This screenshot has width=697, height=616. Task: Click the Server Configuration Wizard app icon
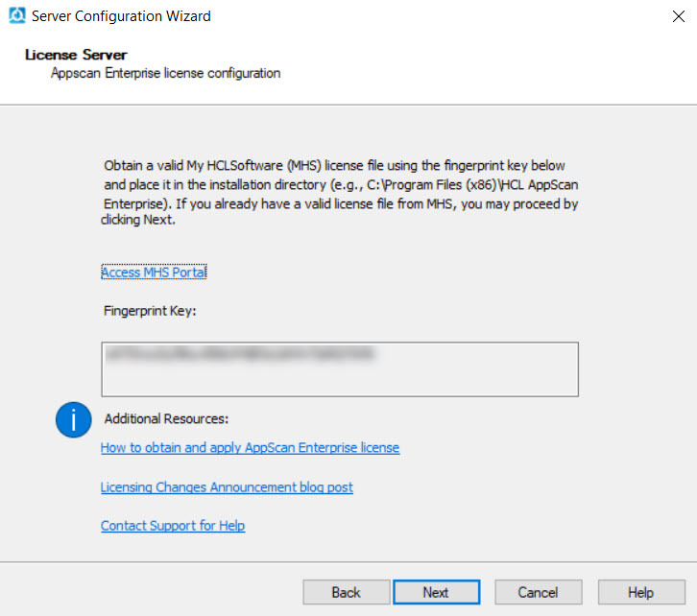(17, 16)
